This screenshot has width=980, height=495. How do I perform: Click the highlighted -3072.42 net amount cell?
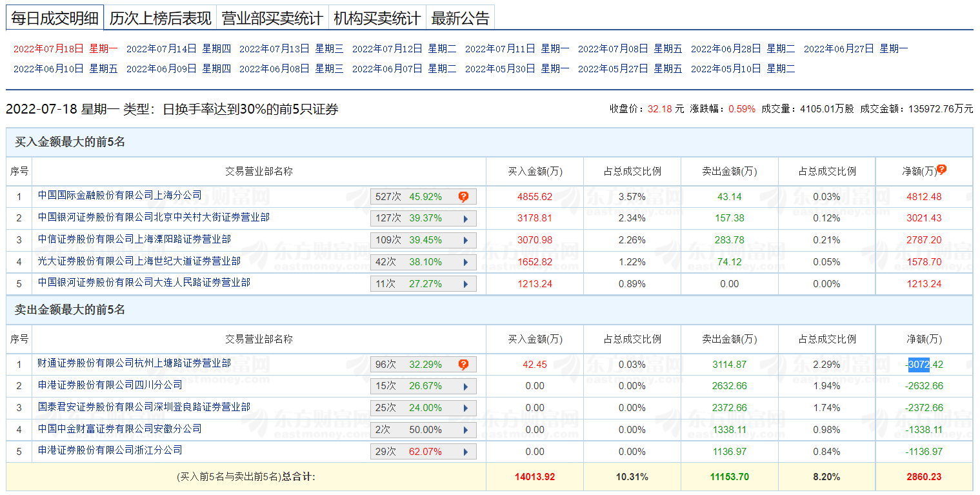924,365
